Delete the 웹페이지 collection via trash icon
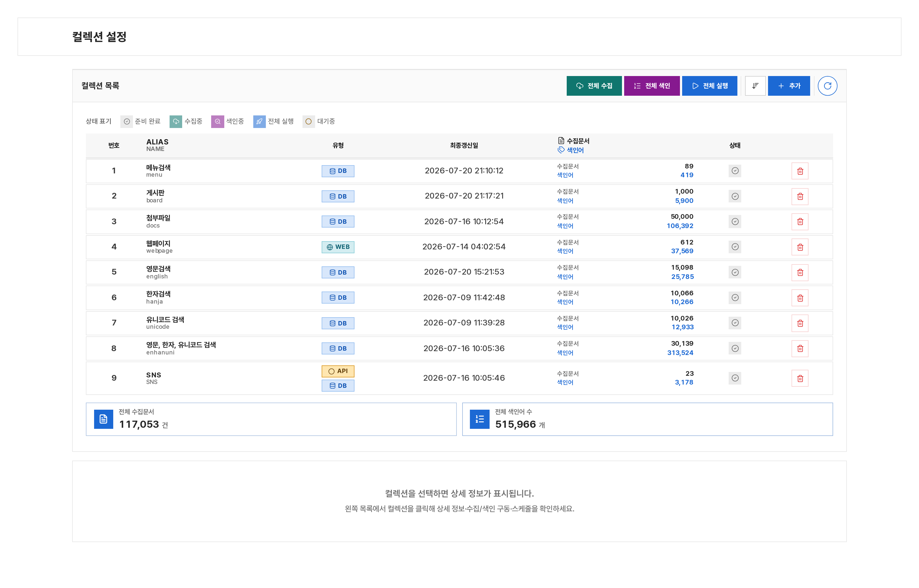This screenshot has height=588, width=919. pyautogui.click(x=800, y=247)
